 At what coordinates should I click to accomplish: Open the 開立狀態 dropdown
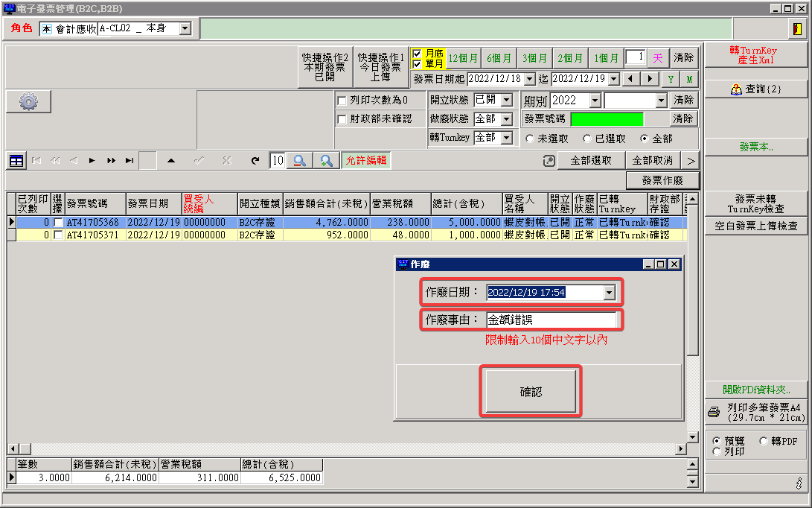507,100
